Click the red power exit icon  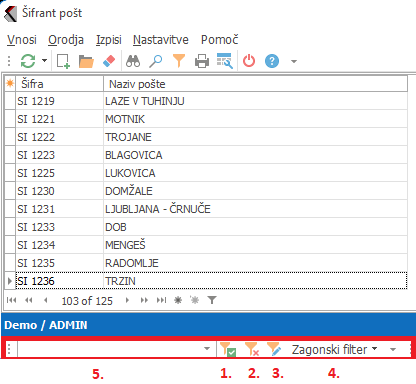(x=249, y=61)
